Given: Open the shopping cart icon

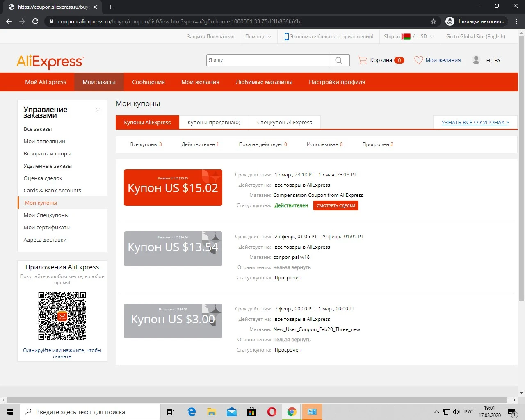Looking at the screenshot, I should tap(363, 60).
